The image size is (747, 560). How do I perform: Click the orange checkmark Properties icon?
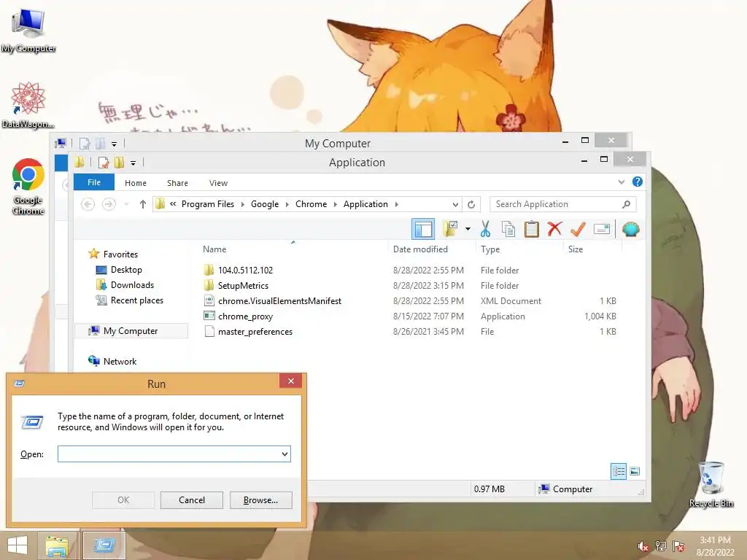click(x=578, y=229)
